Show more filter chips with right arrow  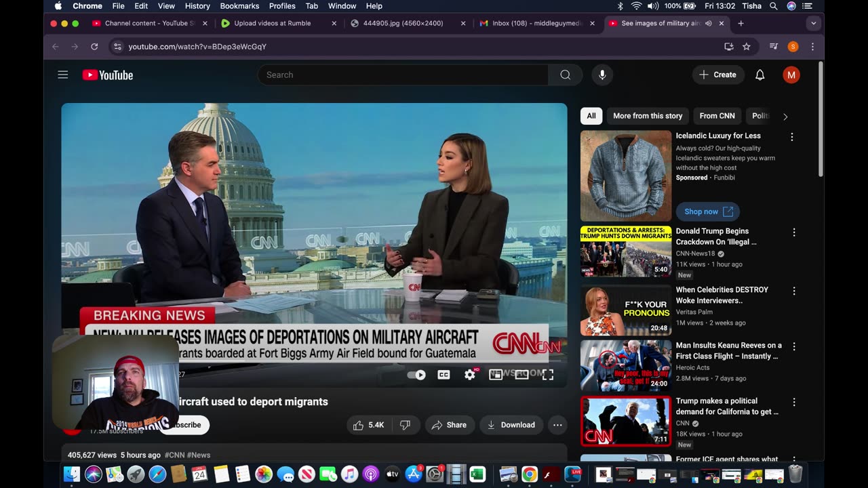coord(785,117)
